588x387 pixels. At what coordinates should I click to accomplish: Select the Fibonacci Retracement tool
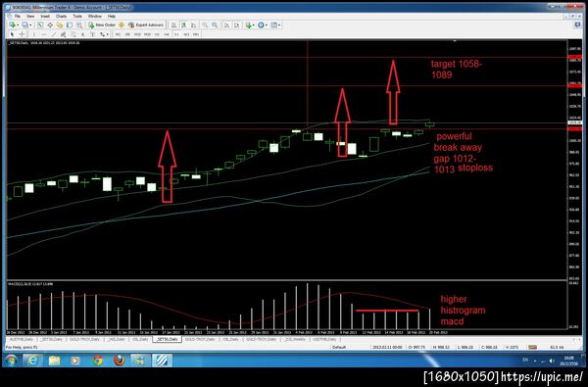(73, 34)
